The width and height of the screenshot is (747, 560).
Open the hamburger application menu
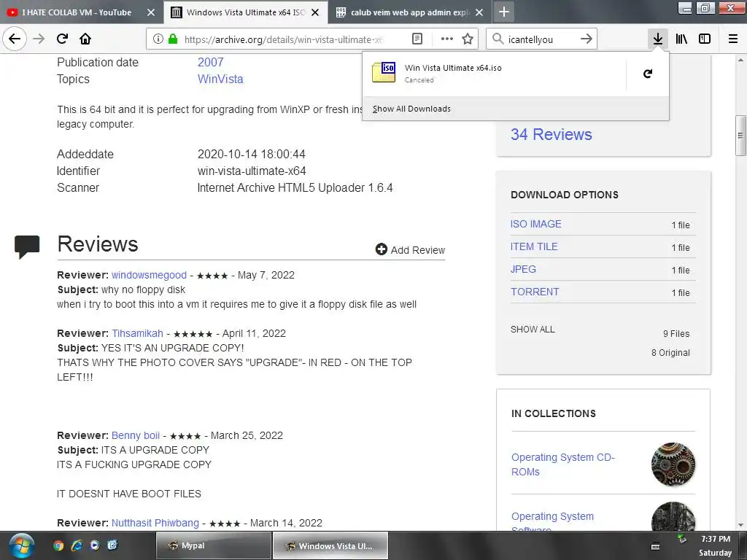point(733,39)
